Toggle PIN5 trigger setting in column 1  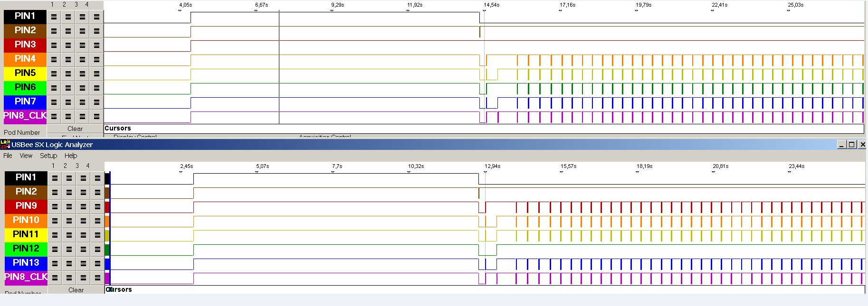pos(54,74)
